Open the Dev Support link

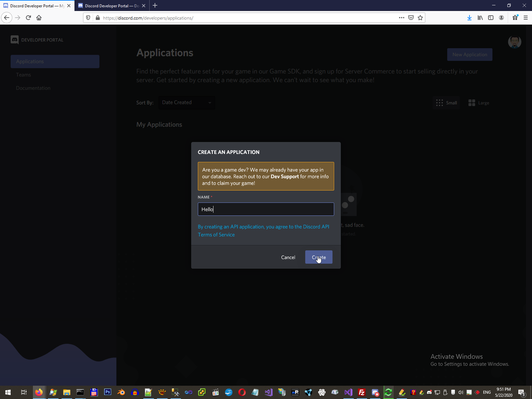[x=285, y=177]
